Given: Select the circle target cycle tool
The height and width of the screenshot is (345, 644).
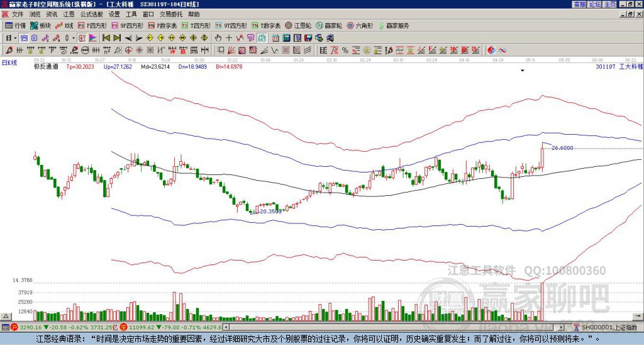Looking at the screenshot, I should coord(128,50).
